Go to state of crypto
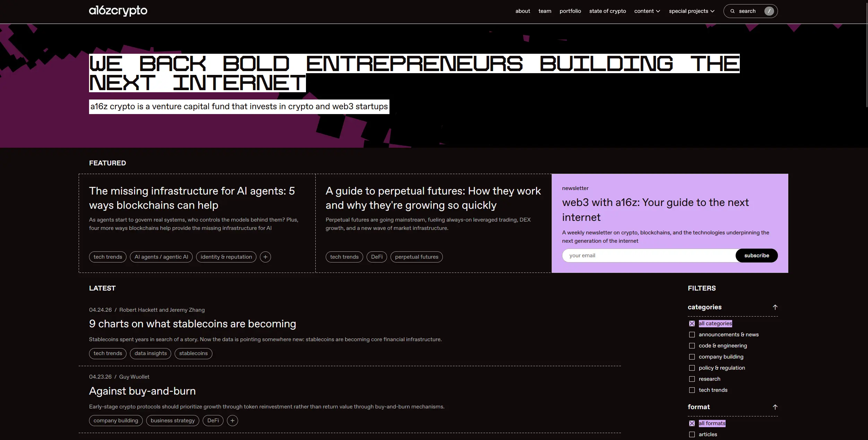The height and width of the screenshot is (440, 868). point(607,11)
